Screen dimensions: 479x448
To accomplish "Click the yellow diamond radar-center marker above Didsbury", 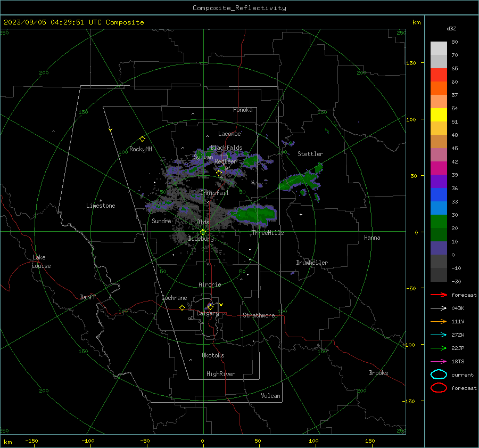I will [x=203, y=232].
